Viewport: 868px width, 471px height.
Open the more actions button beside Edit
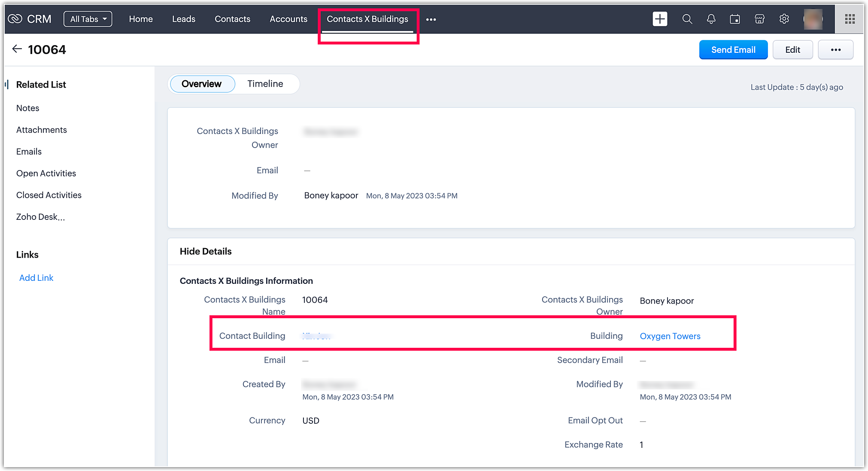click(x=835, y=50)
